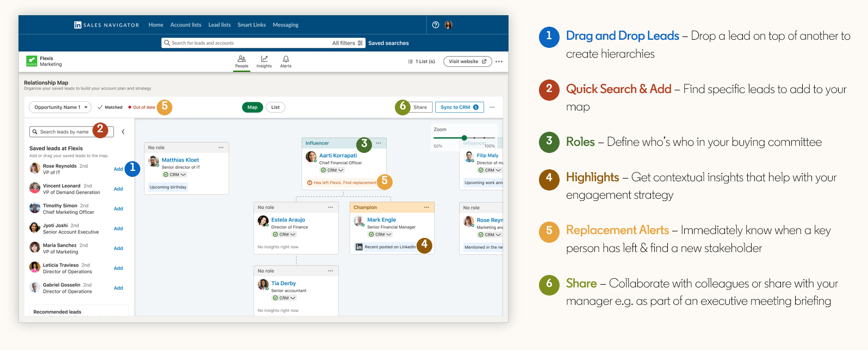This screenshot has height=350, width=868.
Task: Open the ellipsis menu on Estela Araujo's card
Action: (331, 207)
